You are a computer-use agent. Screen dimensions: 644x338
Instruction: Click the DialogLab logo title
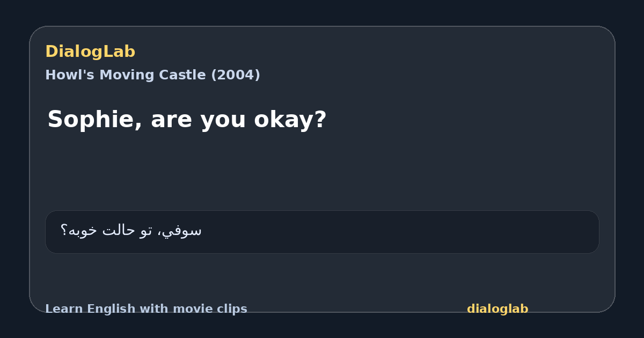click(x=90, y=52)
